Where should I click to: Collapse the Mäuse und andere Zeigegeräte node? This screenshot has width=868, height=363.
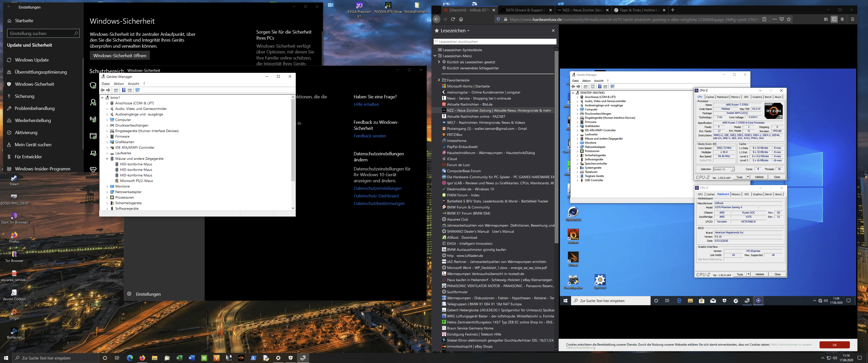pos(107,159)
